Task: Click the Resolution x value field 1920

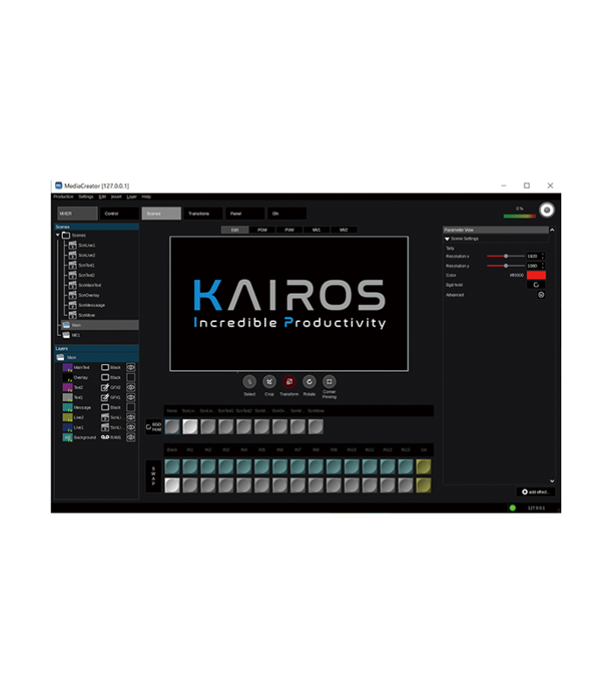Action: tap(533, 255)
